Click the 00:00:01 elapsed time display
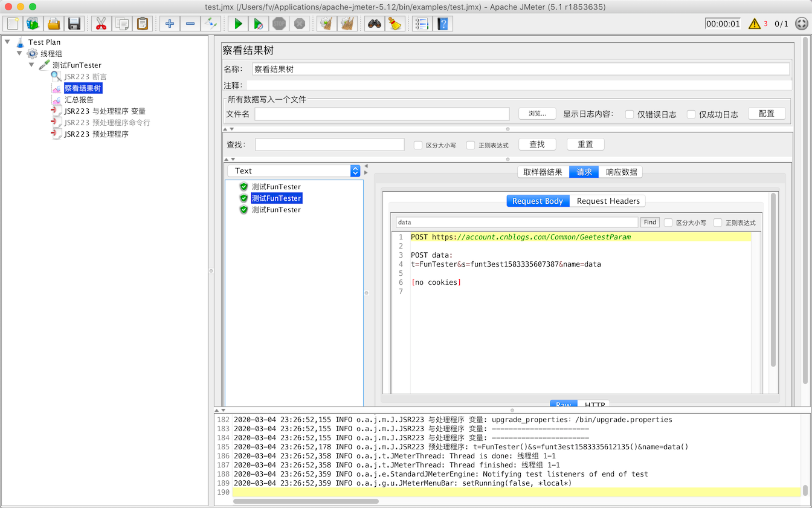 pyautogui.click(x=723, y=24)
